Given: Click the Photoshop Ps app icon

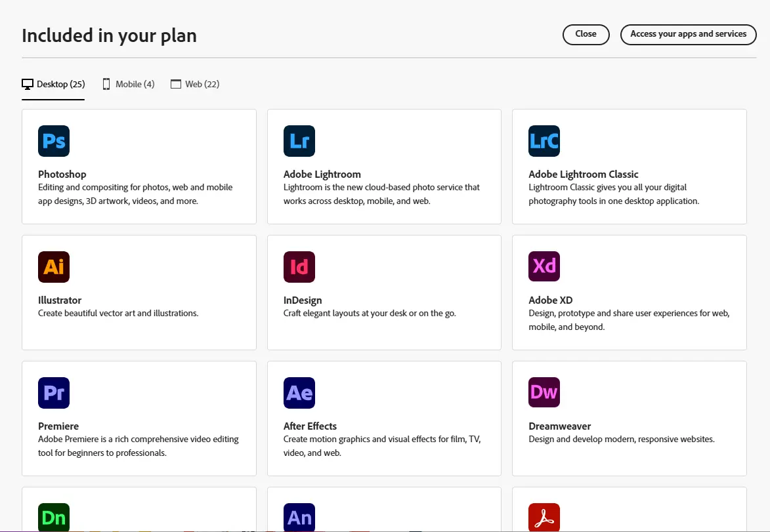Looking at the screenshot, I should click(x=54, y=141).
